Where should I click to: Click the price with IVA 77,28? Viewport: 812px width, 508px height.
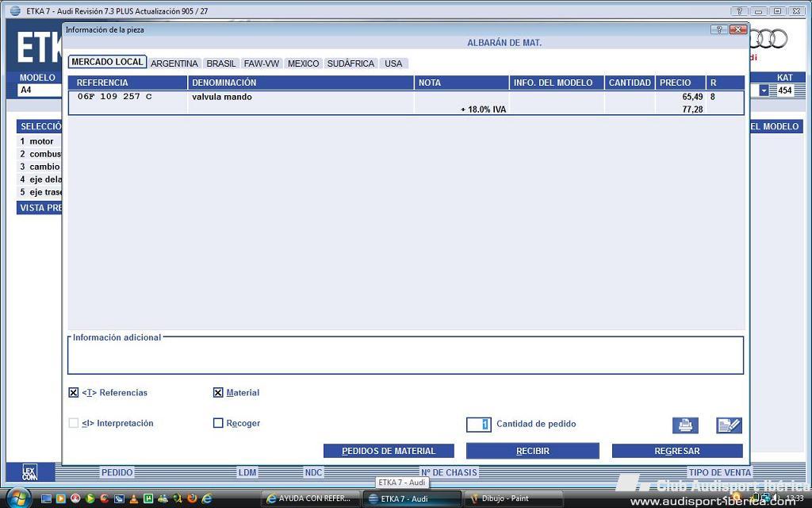(692, 110)
